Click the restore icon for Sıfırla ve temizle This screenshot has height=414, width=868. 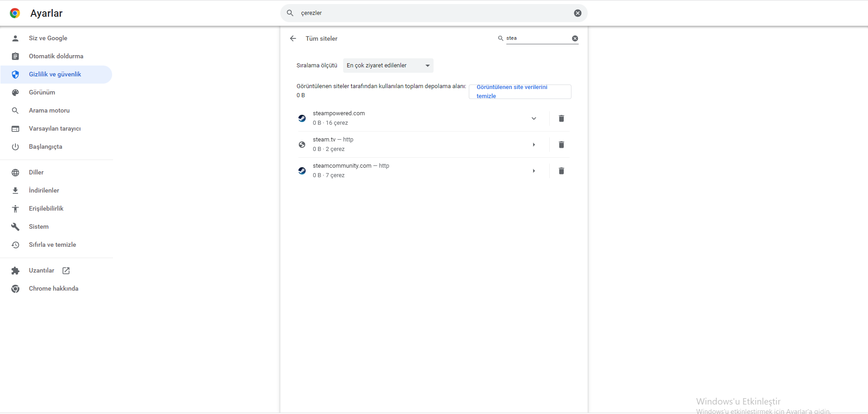[15, 245]
